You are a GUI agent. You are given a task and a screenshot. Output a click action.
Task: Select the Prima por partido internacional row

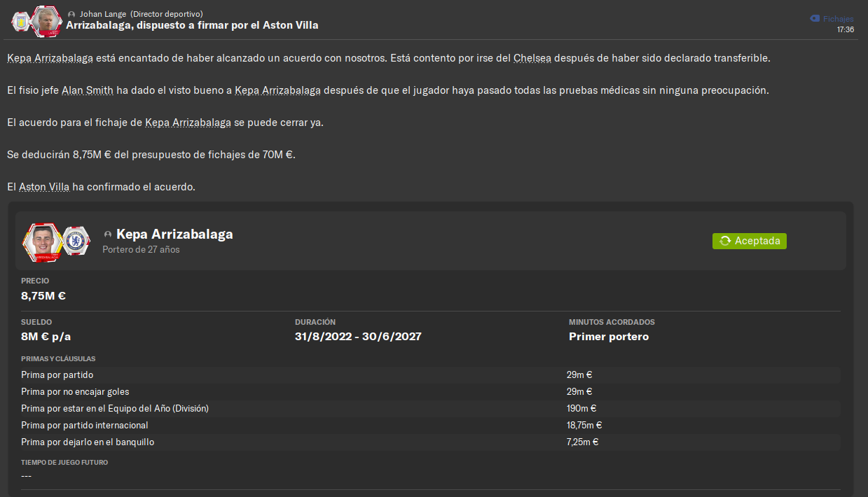pyautogui.click(x=430, y=425)
